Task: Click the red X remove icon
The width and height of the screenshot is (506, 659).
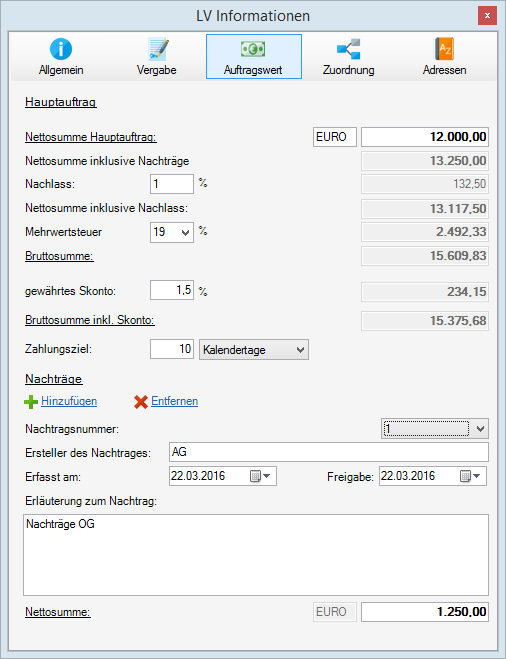Action: 141,402
